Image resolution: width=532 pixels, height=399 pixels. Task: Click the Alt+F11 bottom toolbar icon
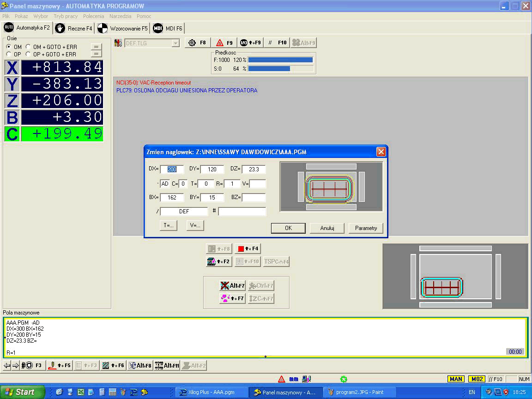(x=167, y=365)
